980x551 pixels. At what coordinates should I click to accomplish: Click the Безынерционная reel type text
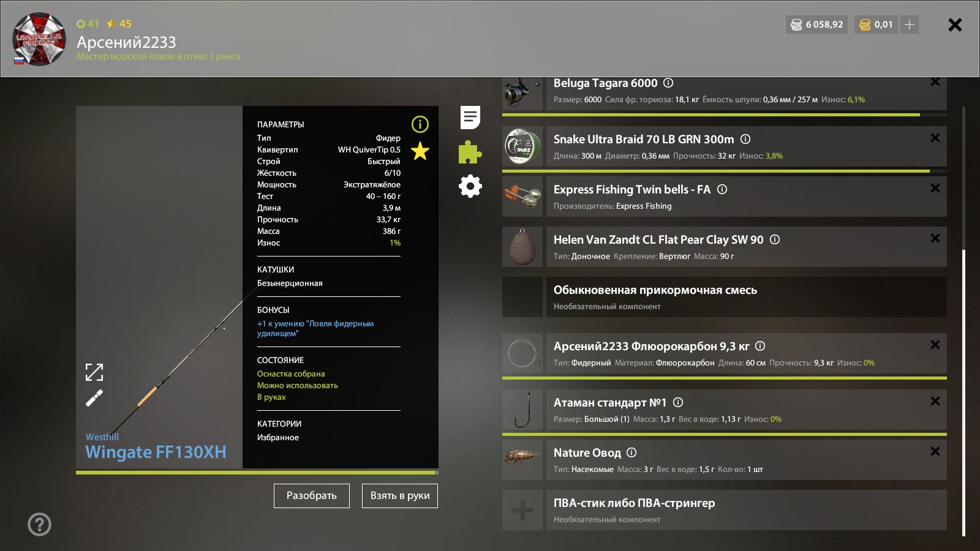290,283
